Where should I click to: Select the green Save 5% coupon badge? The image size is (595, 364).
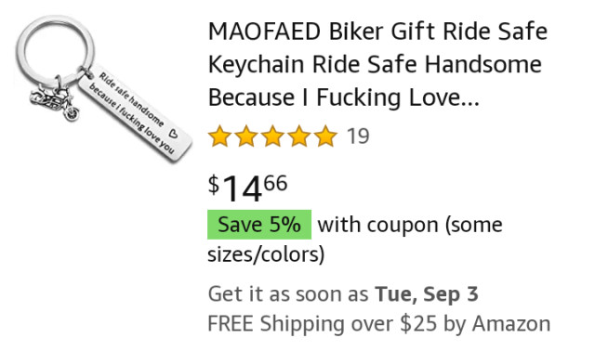(259, 225)
